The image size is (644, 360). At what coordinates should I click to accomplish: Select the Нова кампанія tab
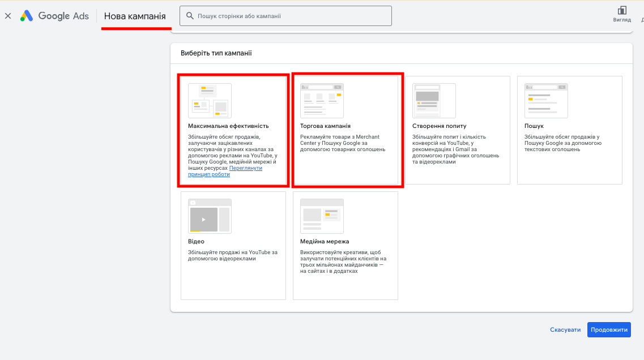pos(135,16)
